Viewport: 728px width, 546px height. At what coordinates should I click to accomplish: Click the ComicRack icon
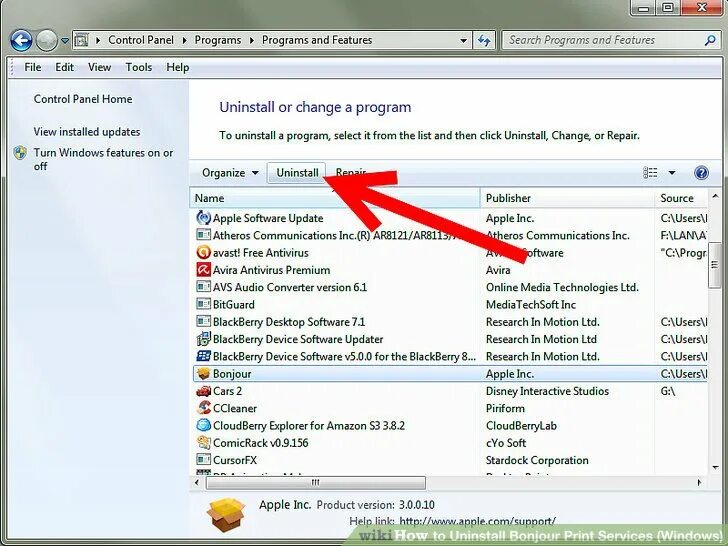click(203, 442)
